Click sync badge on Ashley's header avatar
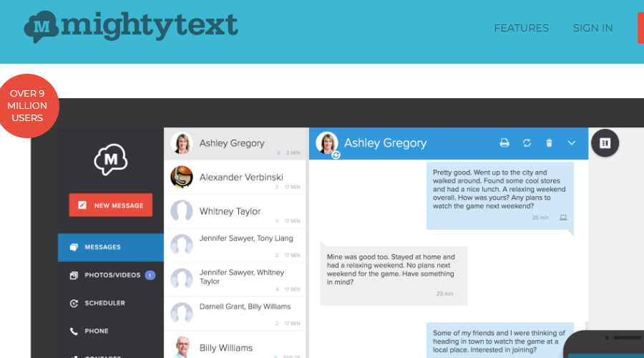The height and width of the screenshot is (358, 644). pos(336,155)
